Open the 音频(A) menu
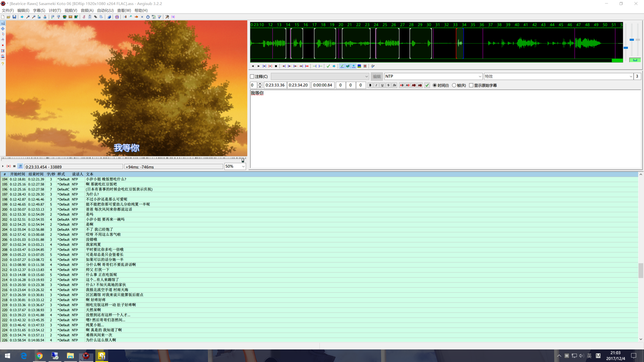644x362 pixels. tap(87, 10)
